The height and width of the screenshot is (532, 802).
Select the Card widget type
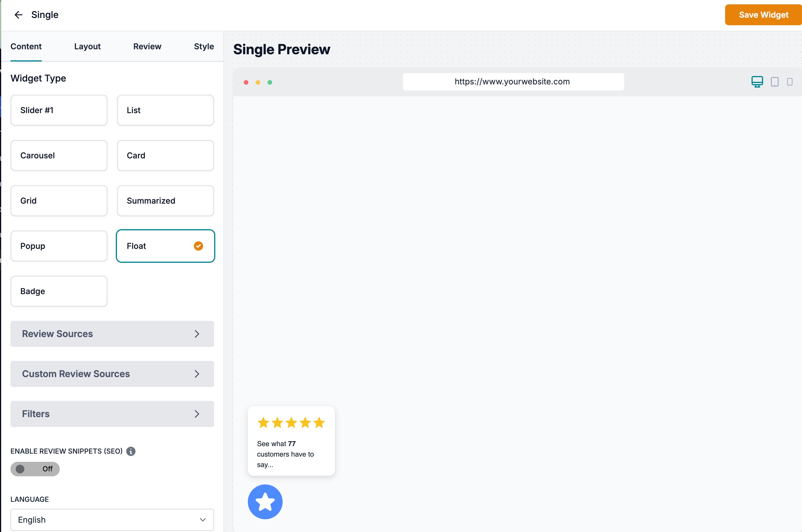click(165, 155)
